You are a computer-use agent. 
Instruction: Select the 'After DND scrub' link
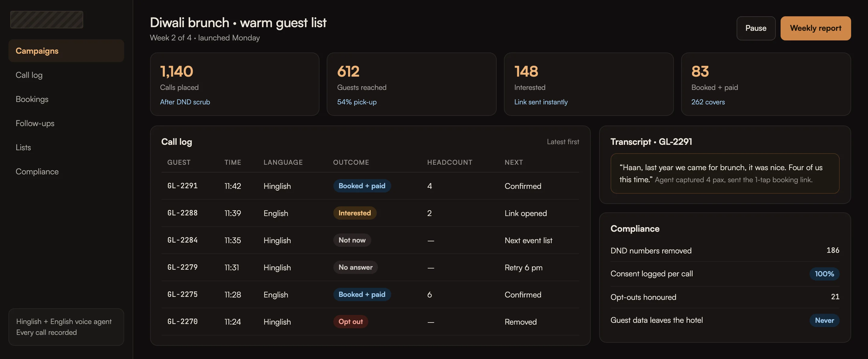click(185, 102)
